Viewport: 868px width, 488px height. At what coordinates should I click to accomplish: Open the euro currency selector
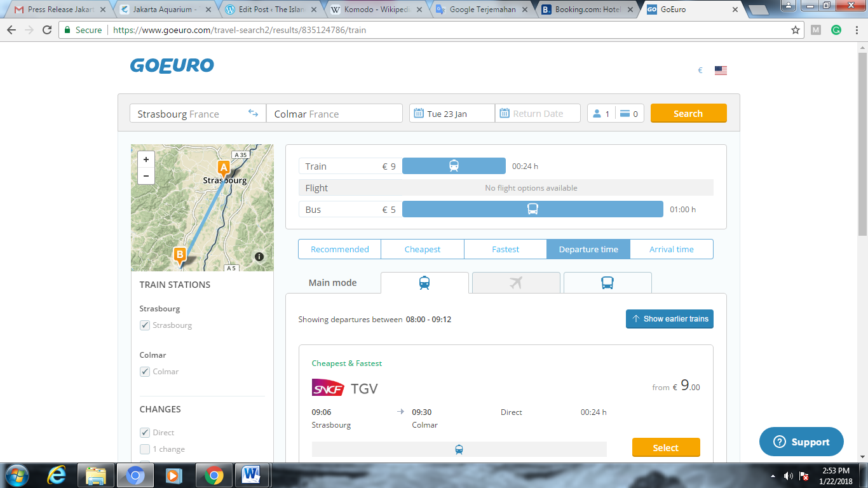coord(700,71)
